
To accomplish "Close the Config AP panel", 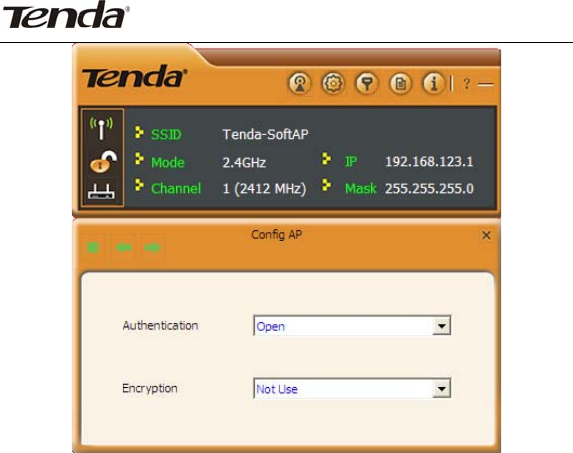I will click(x=486, y=235).
